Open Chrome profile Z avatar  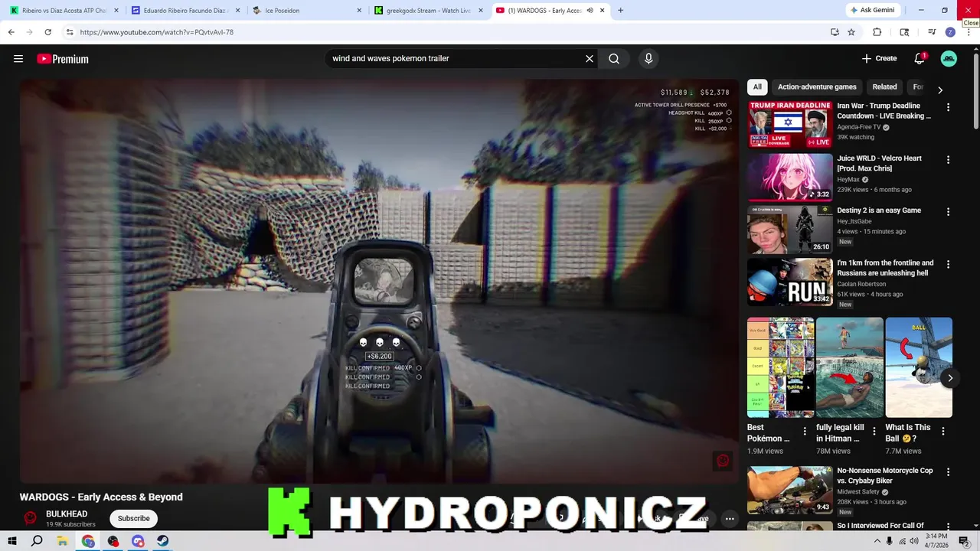click(x=950, y=32)
